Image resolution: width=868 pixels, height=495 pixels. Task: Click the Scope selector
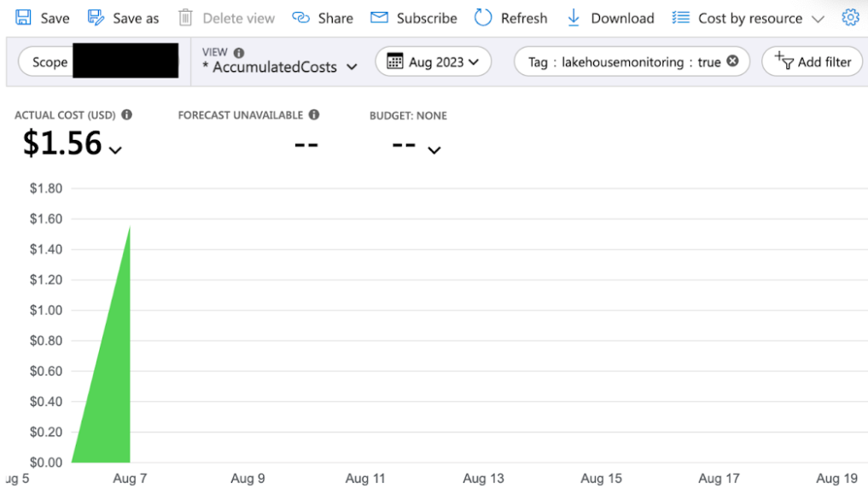[x=49, y=61]
